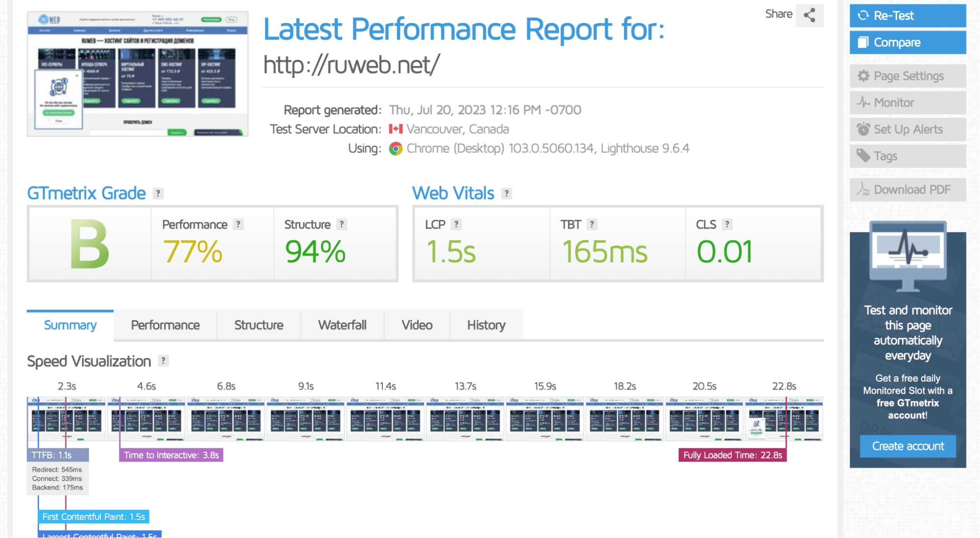This screenshot has height=538, width=980.
Task: Open the Video tab
Action: (x=417, y=325)
